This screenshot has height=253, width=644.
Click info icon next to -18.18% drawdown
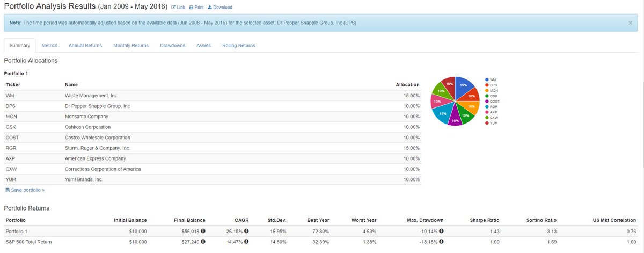tap(441, 242)
